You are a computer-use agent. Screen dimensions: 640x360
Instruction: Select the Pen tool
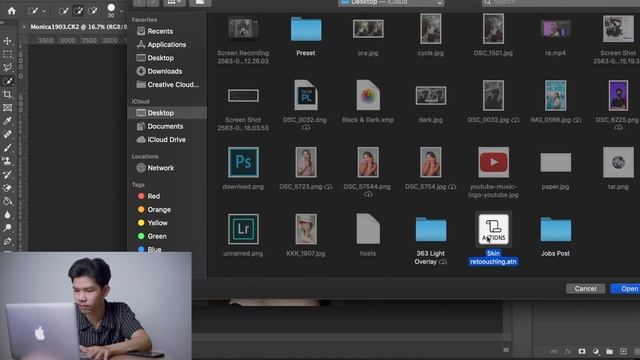tap(7, 241)
